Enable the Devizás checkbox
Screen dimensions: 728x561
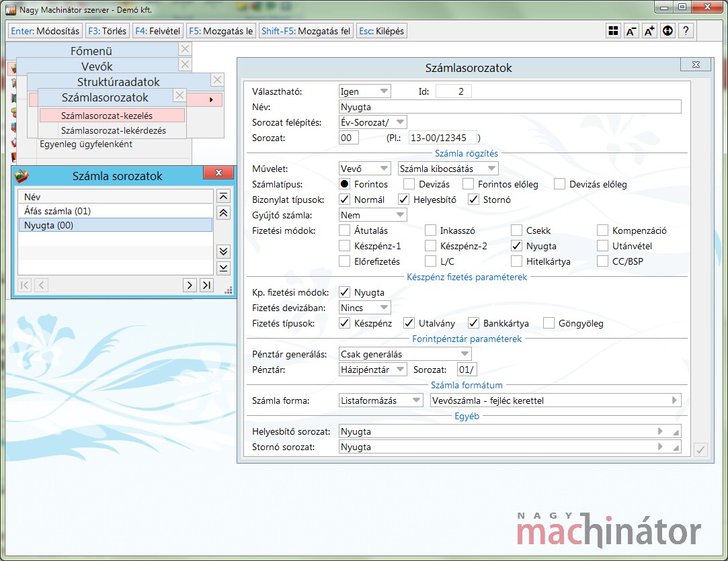click(x=409, y=184)
